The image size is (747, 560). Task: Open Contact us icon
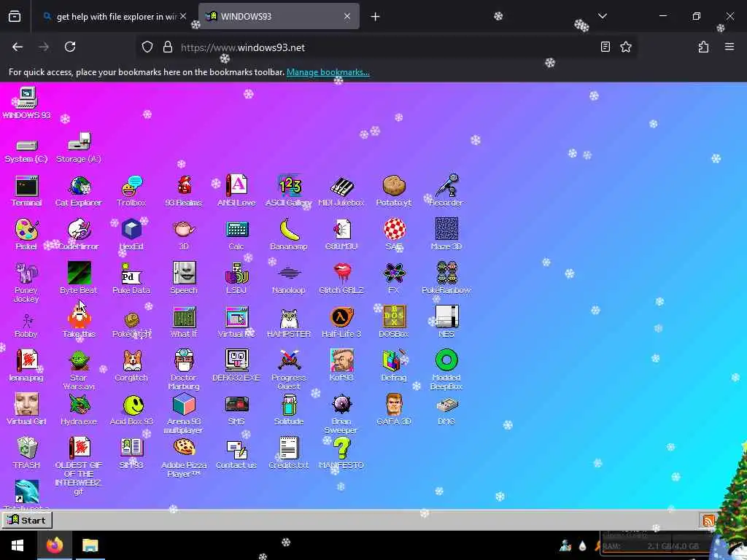click(237, 454)
